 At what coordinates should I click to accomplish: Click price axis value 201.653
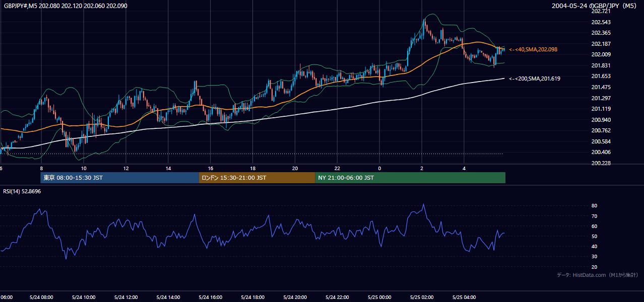(x=601, y=76)
